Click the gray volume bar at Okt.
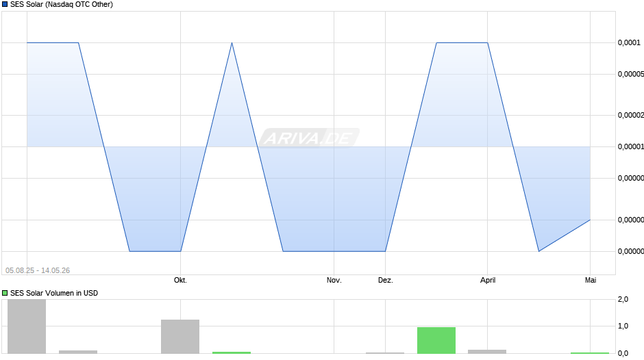This screenshot has height=360, width=644. (x=180, y=337)
